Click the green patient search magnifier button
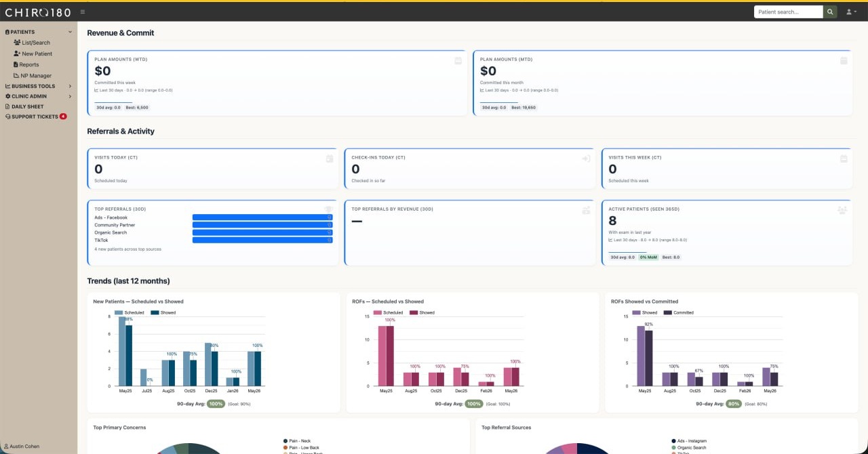This screenshot has height=454, width=868. coord(830,12)
